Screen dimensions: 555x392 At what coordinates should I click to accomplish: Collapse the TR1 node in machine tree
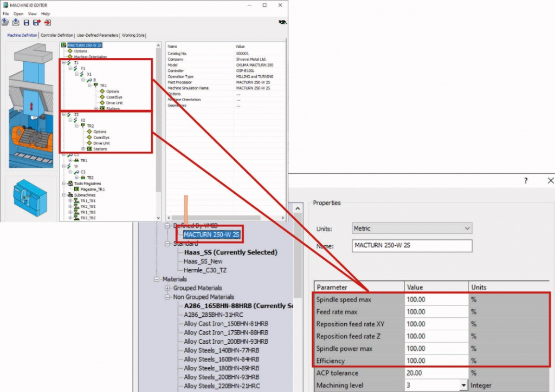90,86
